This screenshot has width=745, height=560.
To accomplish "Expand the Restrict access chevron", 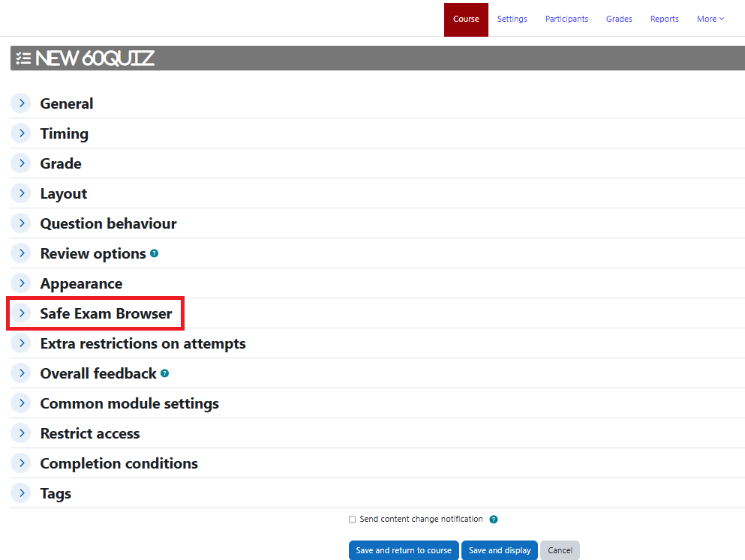I will coord(21,433).
